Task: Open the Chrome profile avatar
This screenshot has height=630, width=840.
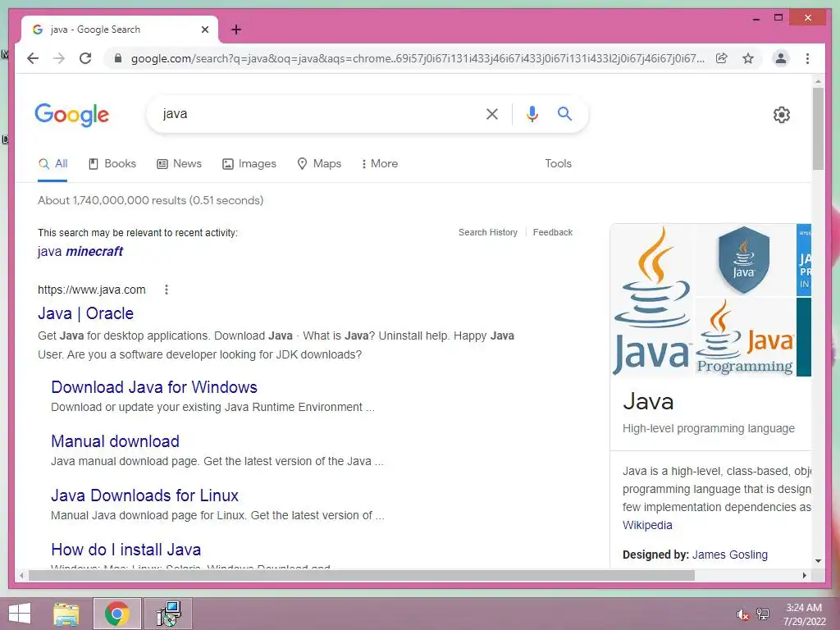Action: [x=781, y=58]
